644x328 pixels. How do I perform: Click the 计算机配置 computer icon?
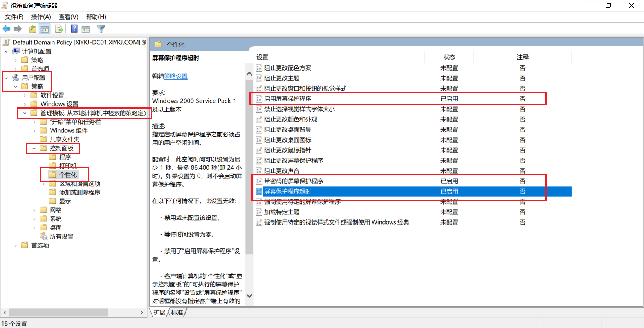16,51
